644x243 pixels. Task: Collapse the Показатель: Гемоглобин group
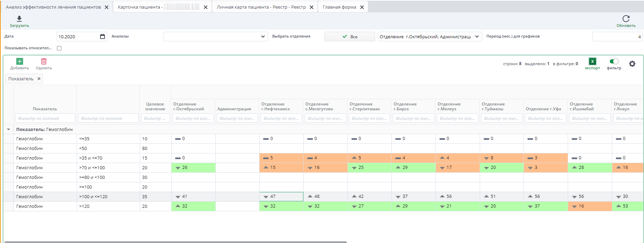[8, 130]
